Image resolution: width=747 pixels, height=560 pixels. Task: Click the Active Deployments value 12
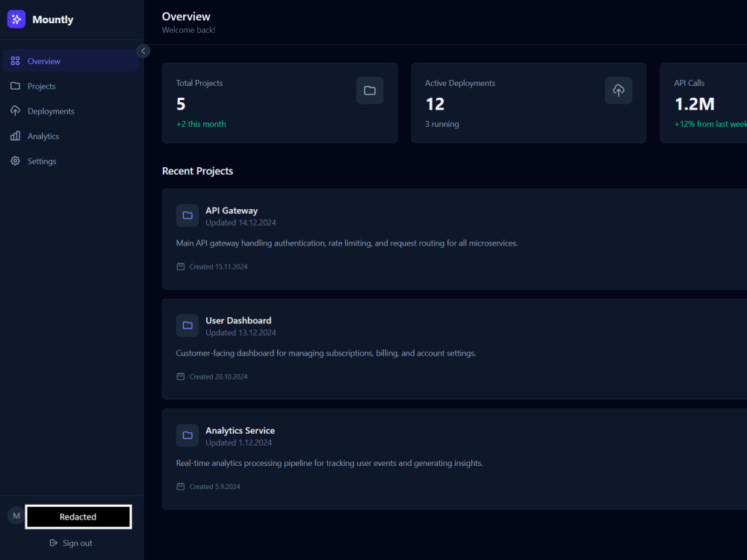click(x=435, y=104)
